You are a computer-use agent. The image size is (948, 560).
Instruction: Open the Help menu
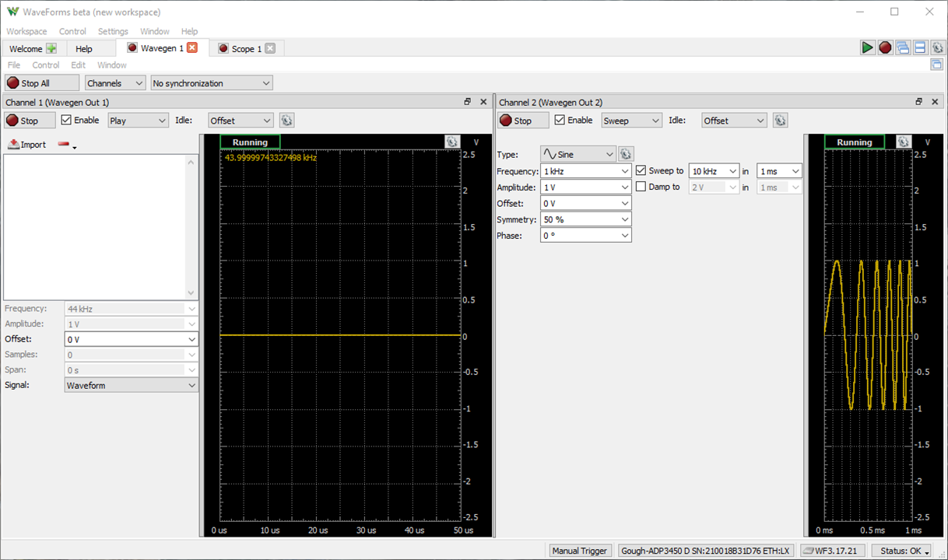pos(189,31)
